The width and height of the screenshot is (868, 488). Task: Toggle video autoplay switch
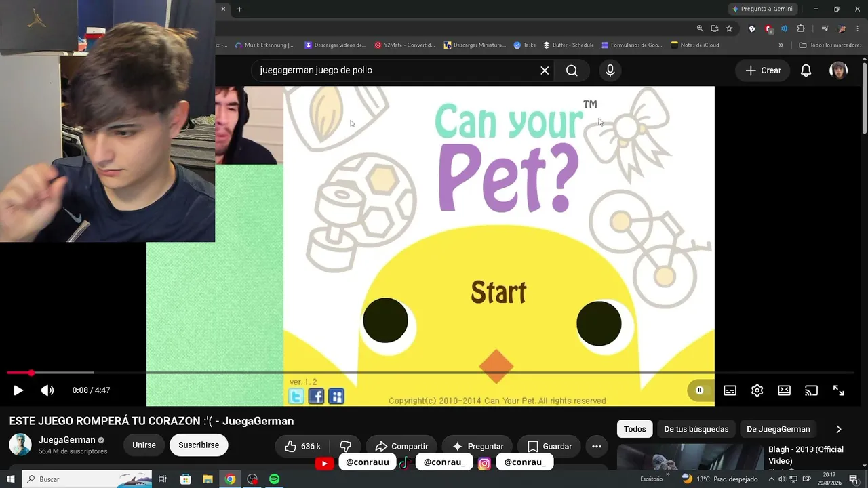(700, 390)
